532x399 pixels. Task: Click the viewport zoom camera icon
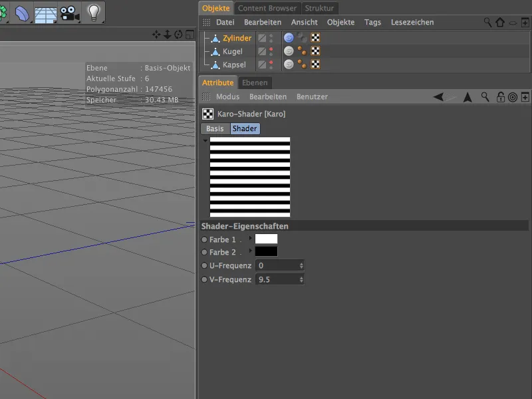(168, 35)
